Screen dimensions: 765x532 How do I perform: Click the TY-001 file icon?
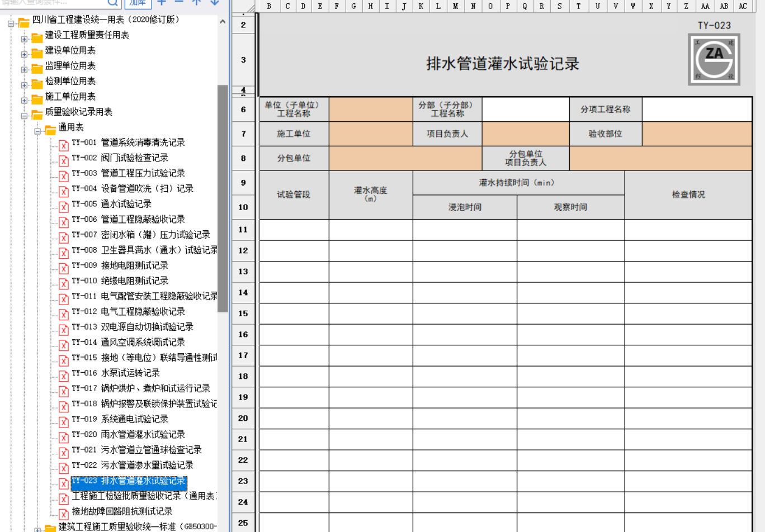[64, 145]
